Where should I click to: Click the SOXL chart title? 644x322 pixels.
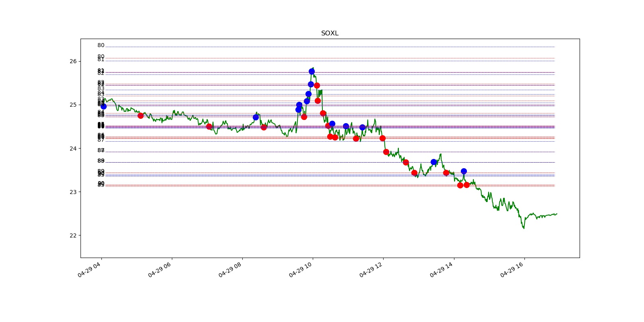point(330,33)
